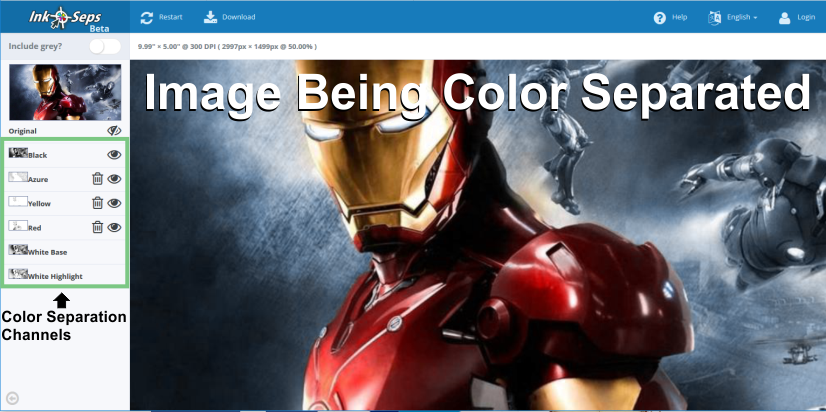Click the Restart label text
The width and height of the screenshot is (826, 412).
coord(171,17)
